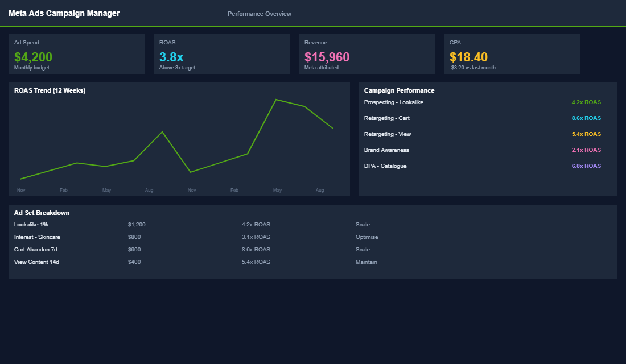Click the Ad Spend metric card
The height and width of the screenshot is (364, 626).
pos(76,54)
